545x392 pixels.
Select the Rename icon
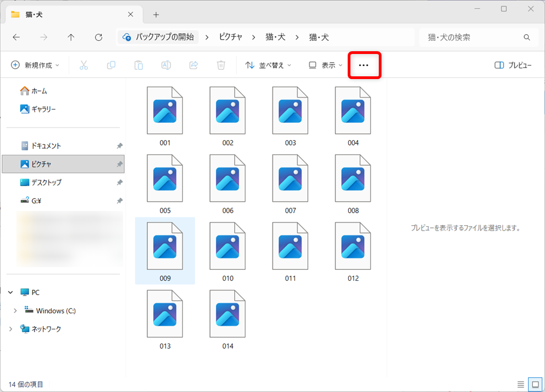[x=166, y=65]
